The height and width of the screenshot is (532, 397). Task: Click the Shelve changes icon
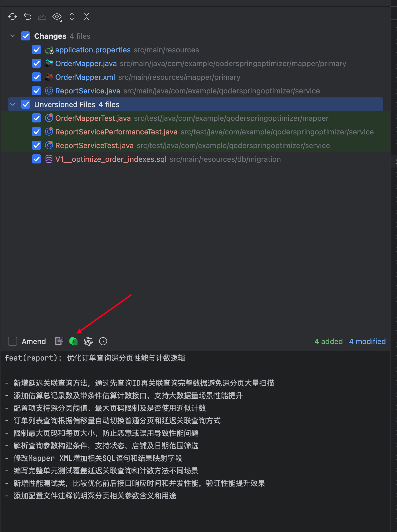tap(42, 17)
